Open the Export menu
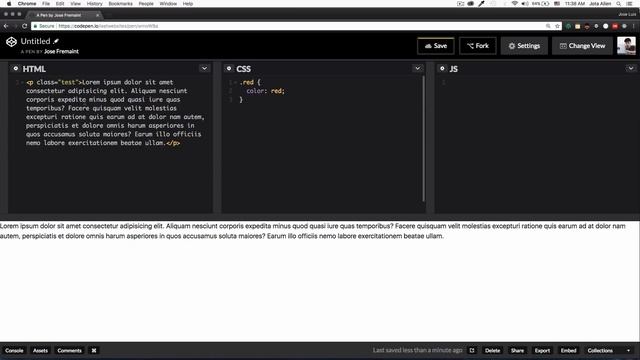The height and width of the screenshot is (360, 640). (x=542, y=351)
